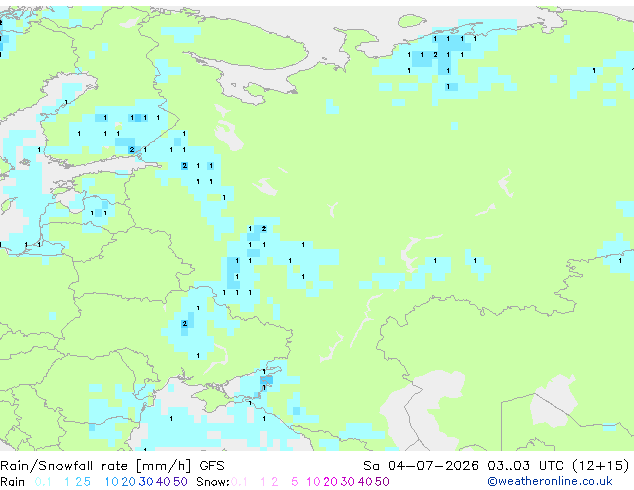Pick the Snow legend value 40
The width and height of the screenshot is (634, 490).
[x=365, y=482]
